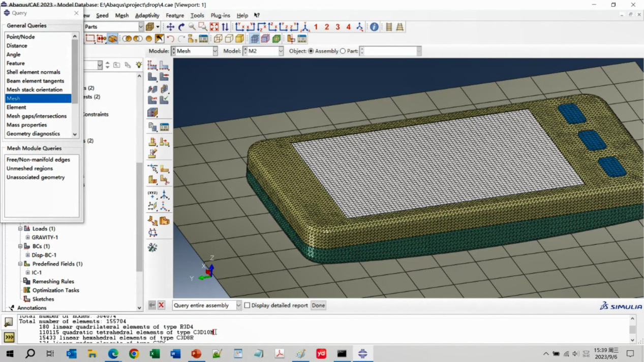644x362 pixels.
Task: Select the Part object radio button
Action: tap(343, 51)
